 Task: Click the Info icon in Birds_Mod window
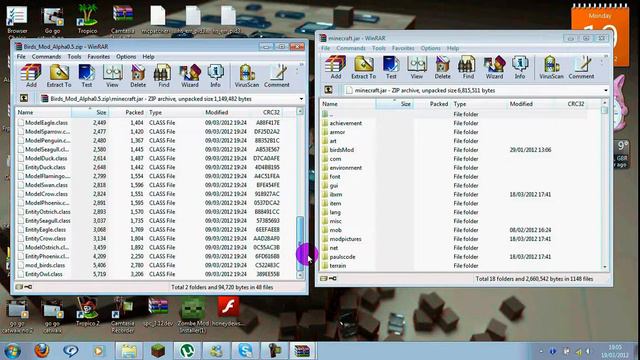click(216, 76)
